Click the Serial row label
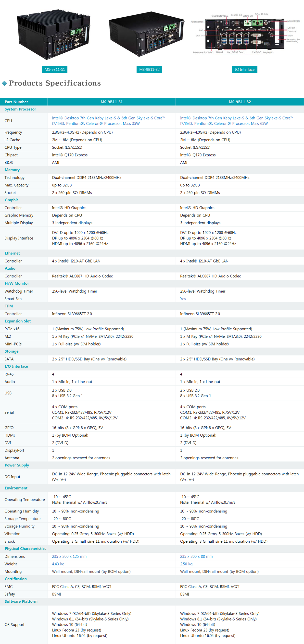 [9, 413]
